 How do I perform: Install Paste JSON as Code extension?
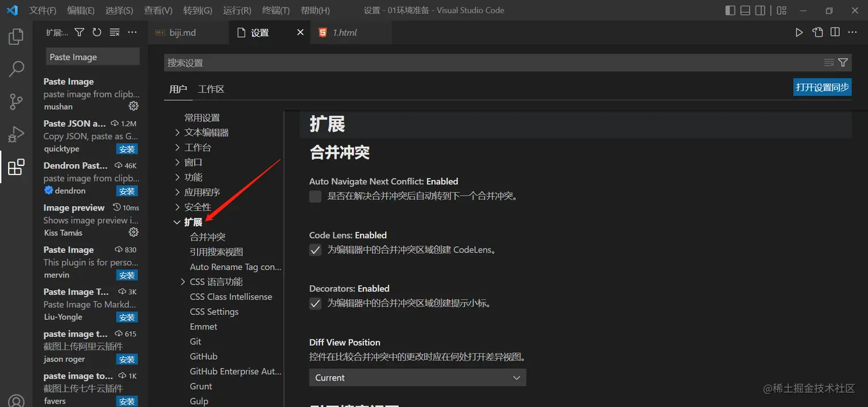coord(127,149)
